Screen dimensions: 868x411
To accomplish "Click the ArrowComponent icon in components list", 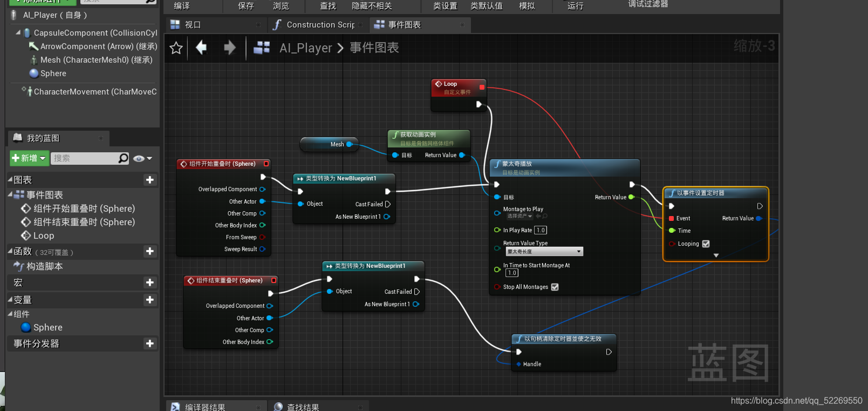I will coord(33,46).
